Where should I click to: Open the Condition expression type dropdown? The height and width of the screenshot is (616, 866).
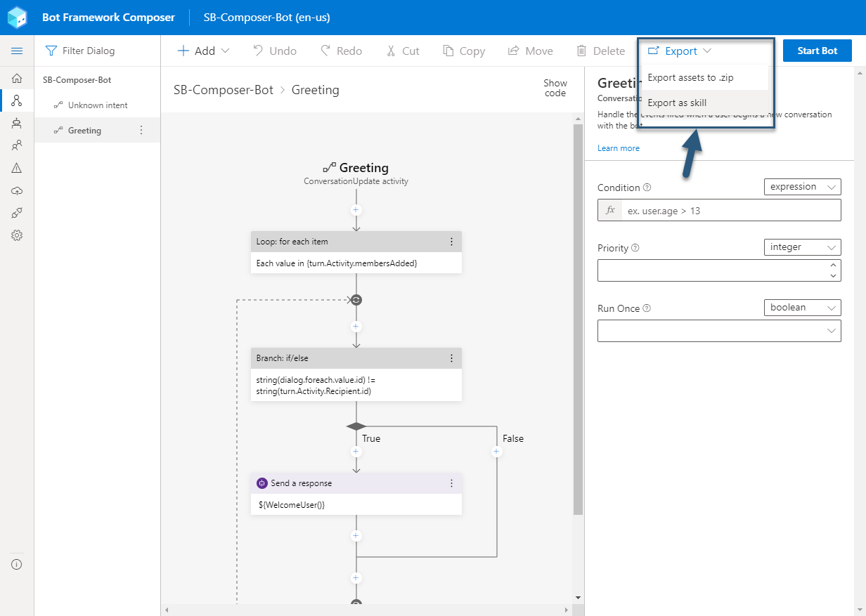coord(802,187)
